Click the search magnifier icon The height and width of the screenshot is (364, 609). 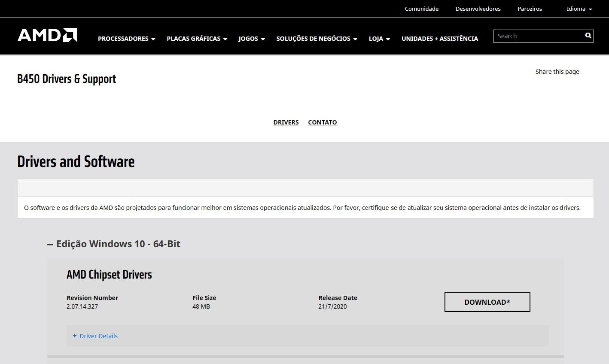(x=588, y=36)
